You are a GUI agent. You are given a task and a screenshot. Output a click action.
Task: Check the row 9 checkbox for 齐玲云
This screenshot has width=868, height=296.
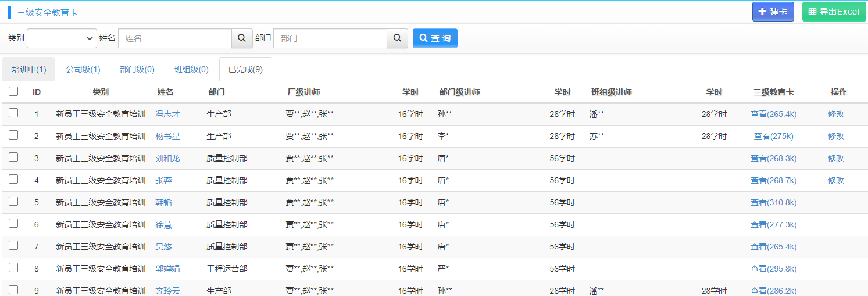(x=13, y=290)
